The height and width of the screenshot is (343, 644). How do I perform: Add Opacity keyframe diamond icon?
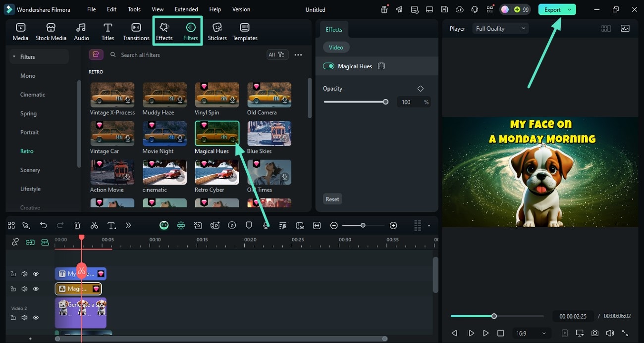[x=421, y=89]
